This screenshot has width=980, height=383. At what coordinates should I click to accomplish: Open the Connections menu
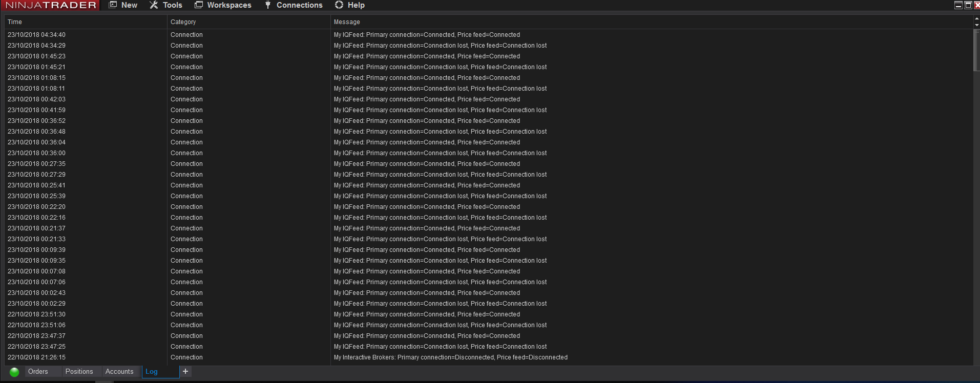tap(294, 5)
